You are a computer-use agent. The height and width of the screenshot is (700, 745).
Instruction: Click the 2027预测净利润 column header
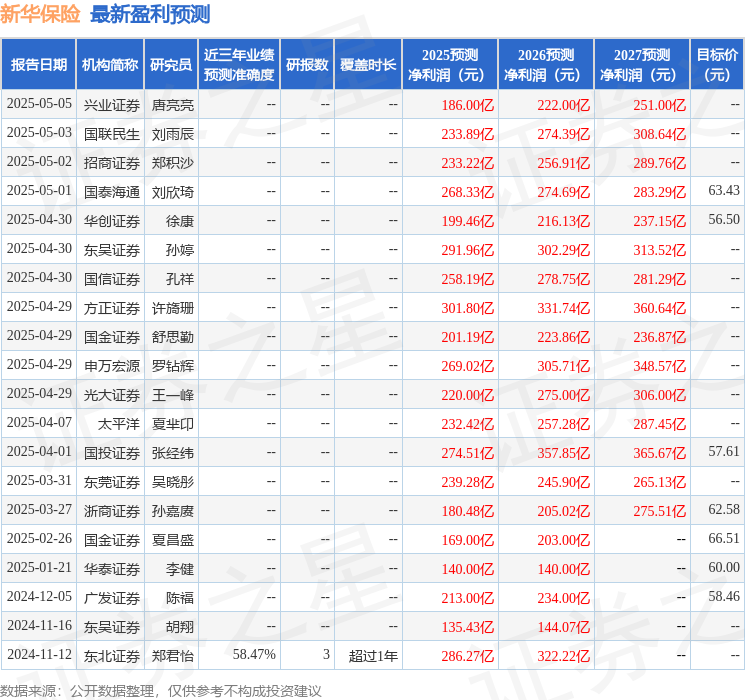point(642,65)
